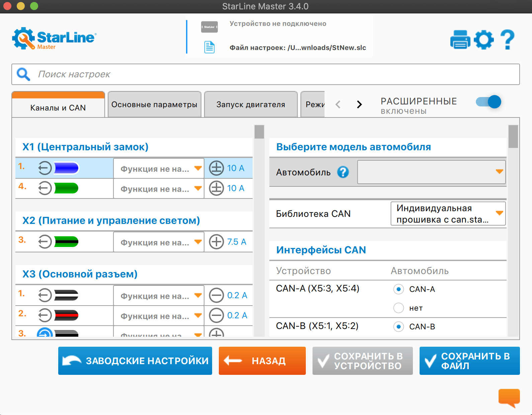Switch to Запуск двигателя tab

coord(251,104)
